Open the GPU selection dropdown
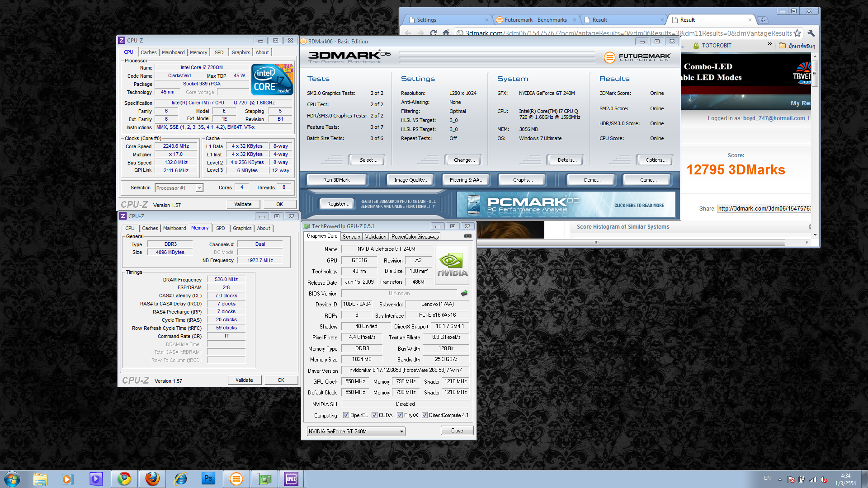 click(x=401, y=432)
